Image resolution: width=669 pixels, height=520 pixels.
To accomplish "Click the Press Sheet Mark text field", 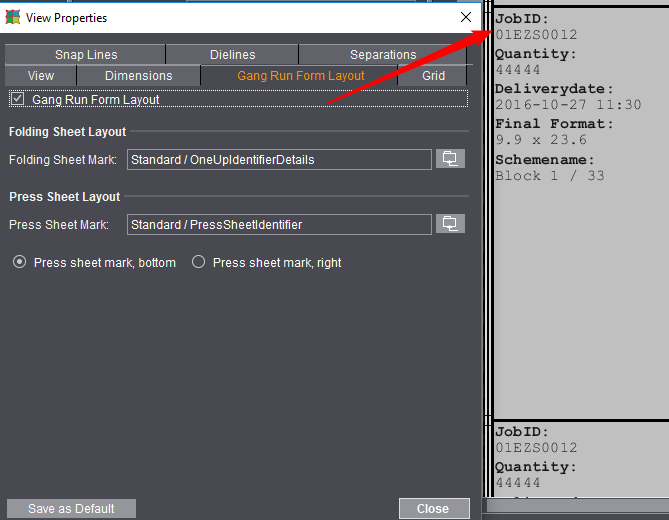I will pyautogui.click(x=279, y=224).
